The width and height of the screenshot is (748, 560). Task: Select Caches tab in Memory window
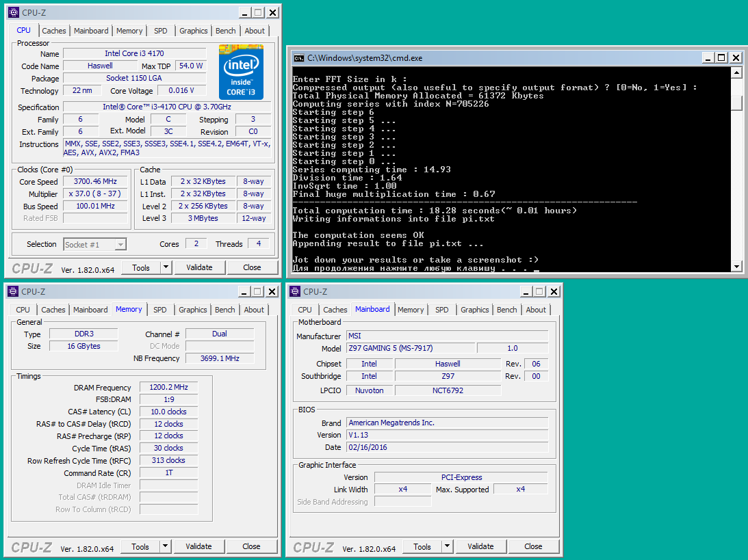pos(53,309)
